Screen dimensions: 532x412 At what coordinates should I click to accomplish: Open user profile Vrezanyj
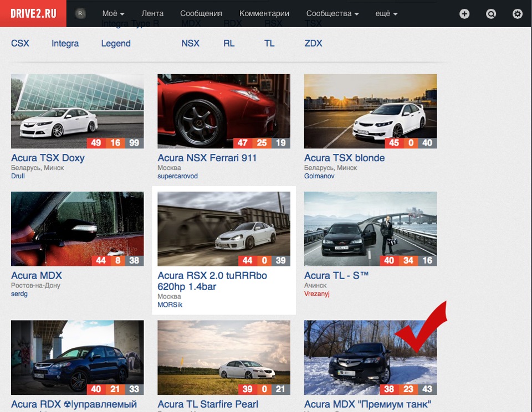(317, 293)
